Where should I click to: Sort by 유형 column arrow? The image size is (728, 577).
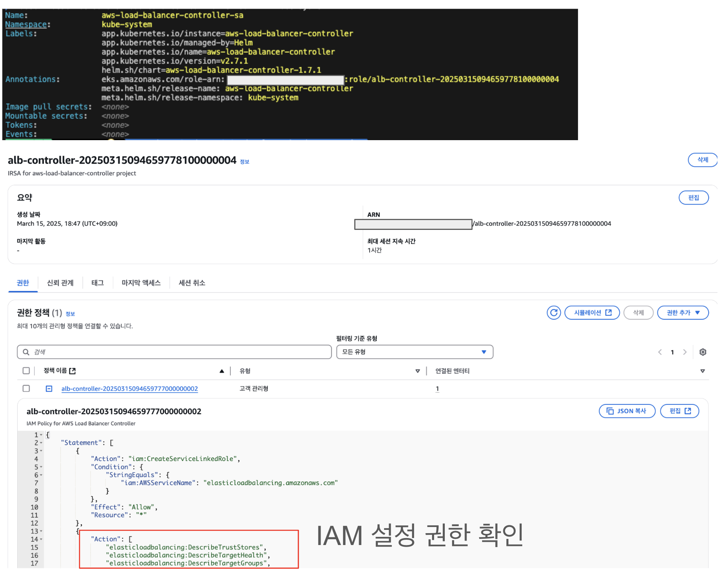pos(418,371)
